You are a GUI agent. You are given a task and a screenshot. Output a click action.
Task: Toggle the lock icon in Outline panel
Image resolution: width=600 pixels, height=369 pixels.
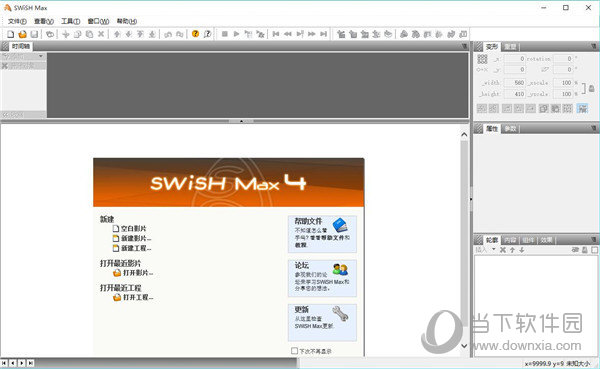point(585,250)
